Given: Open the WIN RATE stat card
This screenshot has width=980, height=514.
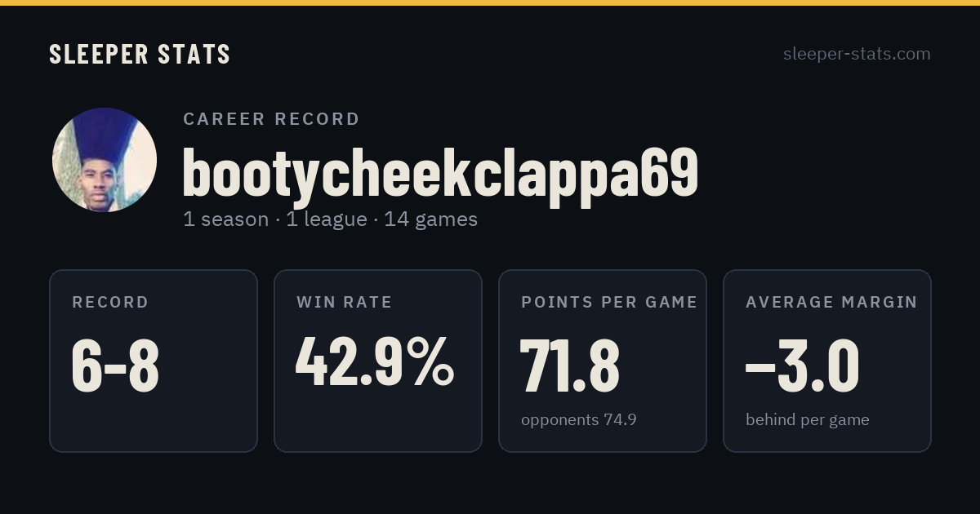Looking at the screenshot, I should pyautogui.click(x=378, y=361).
